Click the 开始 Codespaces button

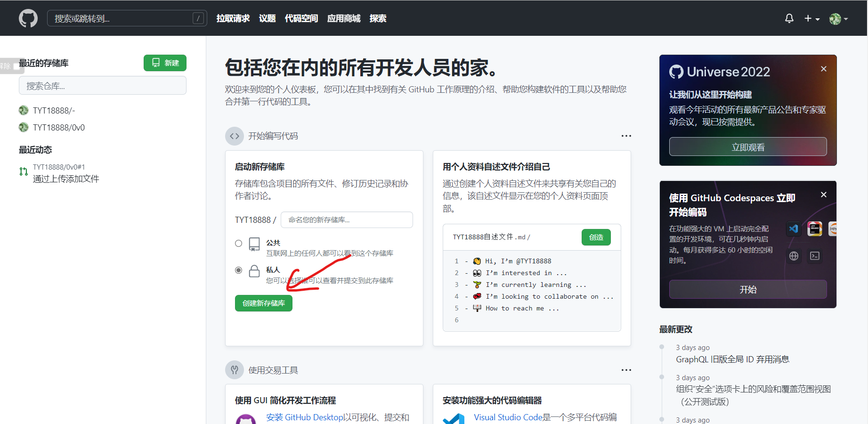point(748,289)
